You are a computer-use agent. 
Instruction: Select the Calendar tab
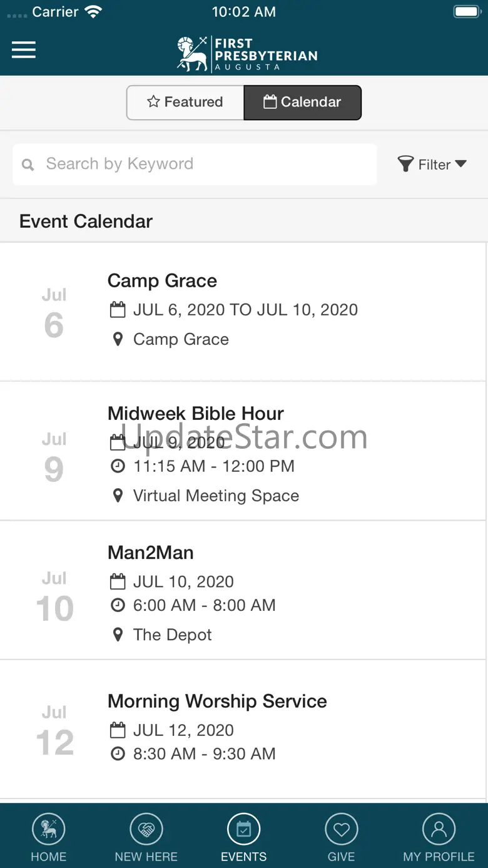[303, 102]
